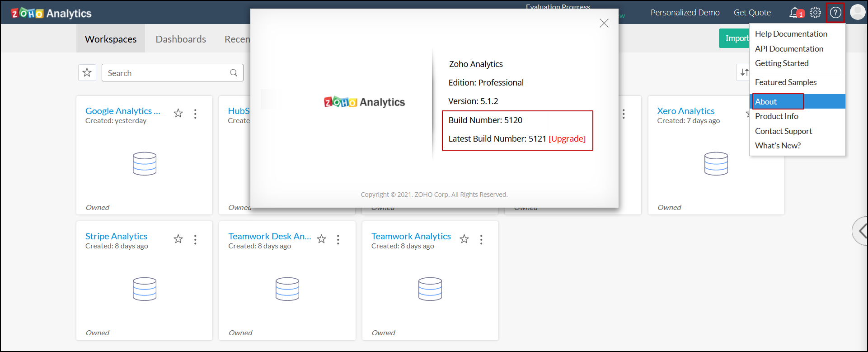Viewport: 868px width, 352px height.
Task: Open more options for Teamwork Desk workspace
Action: tap(338, 239)
